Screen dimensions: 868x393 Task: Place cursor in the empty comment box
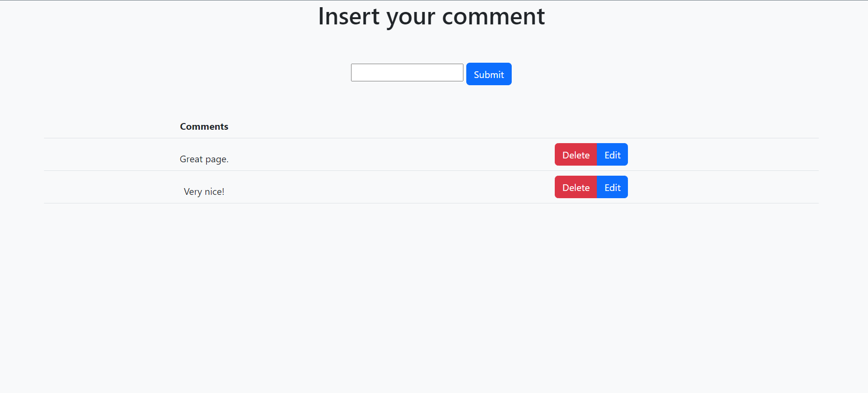click(407, 73)
